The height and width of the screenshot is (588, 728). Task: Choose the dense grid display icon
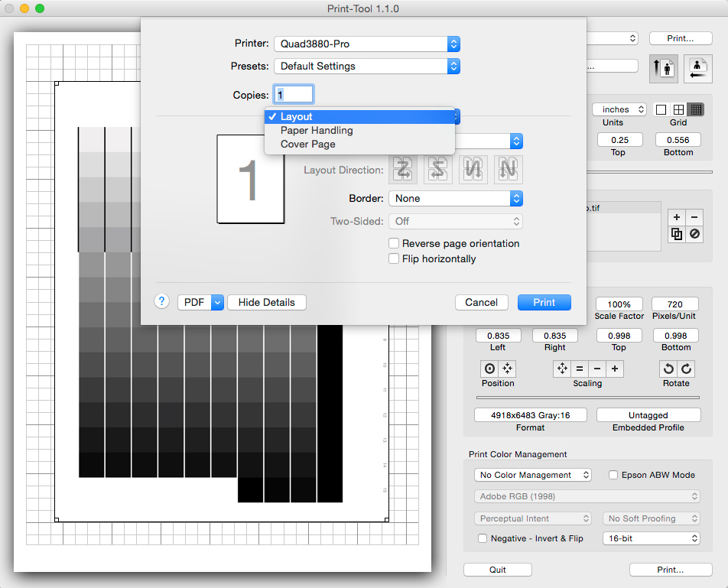pos(695,109)
